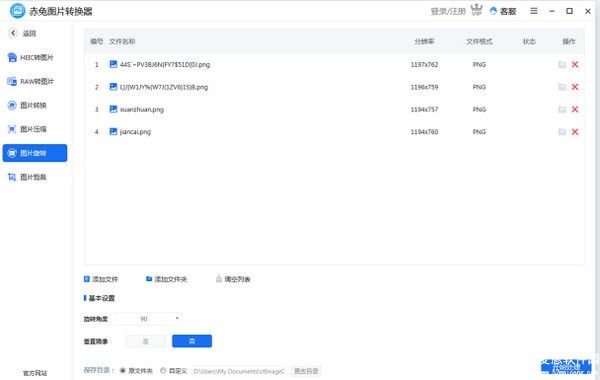Select the first file 44S~PV38J6N png name
Screen dimensions: 600x380
point(165,65)
